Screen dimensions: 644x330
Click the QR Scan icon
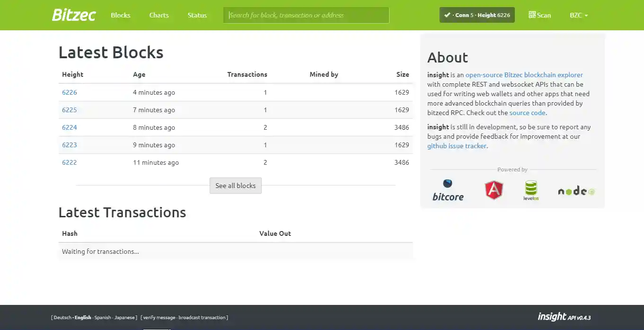tap(532, 15)
